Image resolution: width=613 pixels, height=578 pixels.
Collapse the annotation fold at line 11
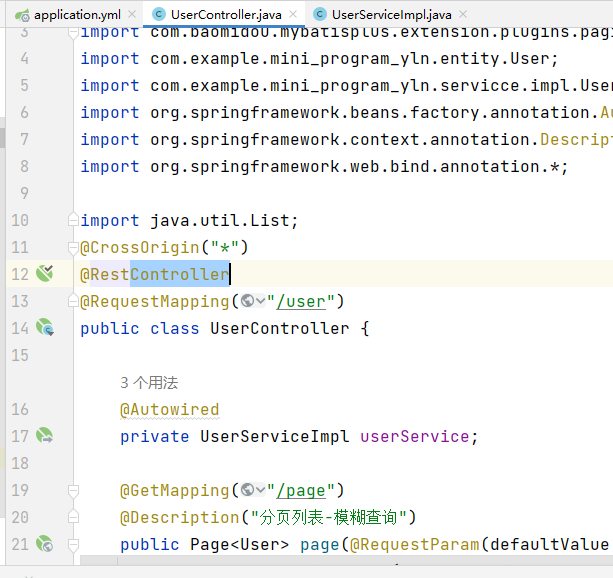[73, 247]
